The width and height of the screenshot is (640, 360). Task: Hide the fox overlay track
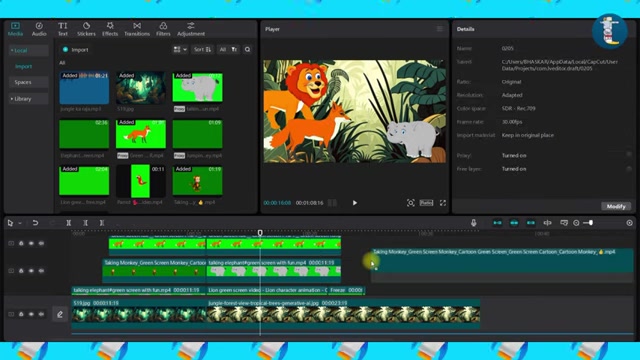pyautogui.click(x=31, y=244)
